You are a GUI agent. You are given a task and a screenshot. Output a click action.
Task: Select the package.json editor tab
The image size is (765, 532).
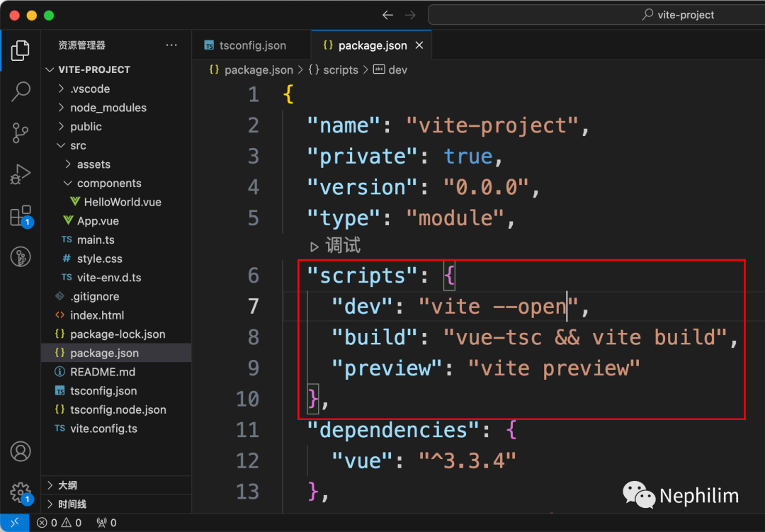pyautogui.click(x=373, y=45)
